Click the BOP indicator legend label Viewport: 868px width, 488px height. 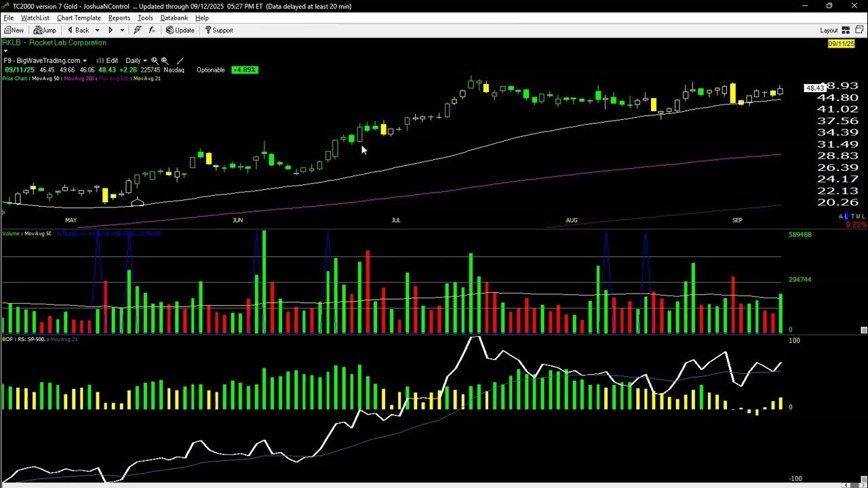(7, 339)
